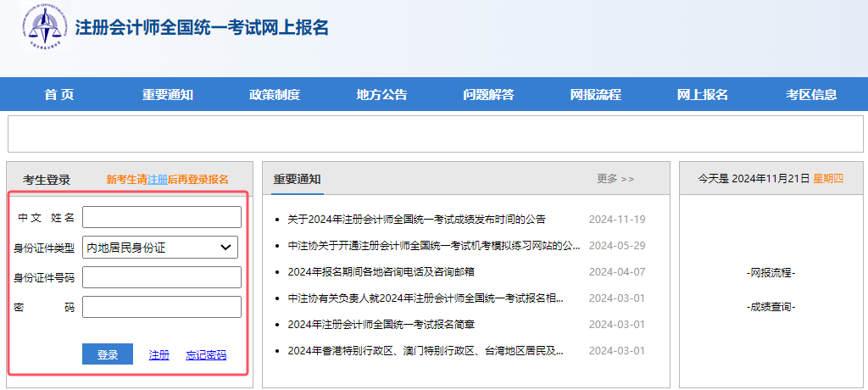Open 考区信息 from the navigation bar
The width and height of the screenshot is (868, 390).
point(811,94)
